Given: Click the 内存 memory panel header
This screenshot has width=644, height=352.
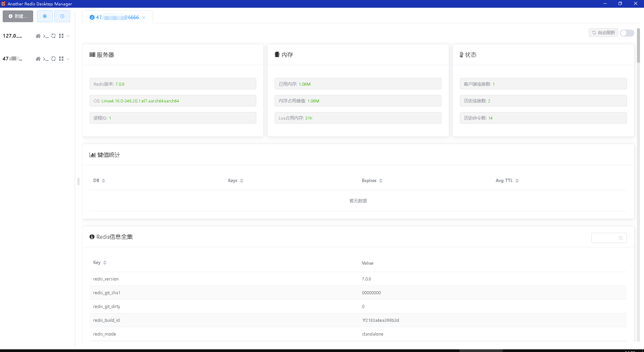Looking at the screenshot, I should coord(284,55).
